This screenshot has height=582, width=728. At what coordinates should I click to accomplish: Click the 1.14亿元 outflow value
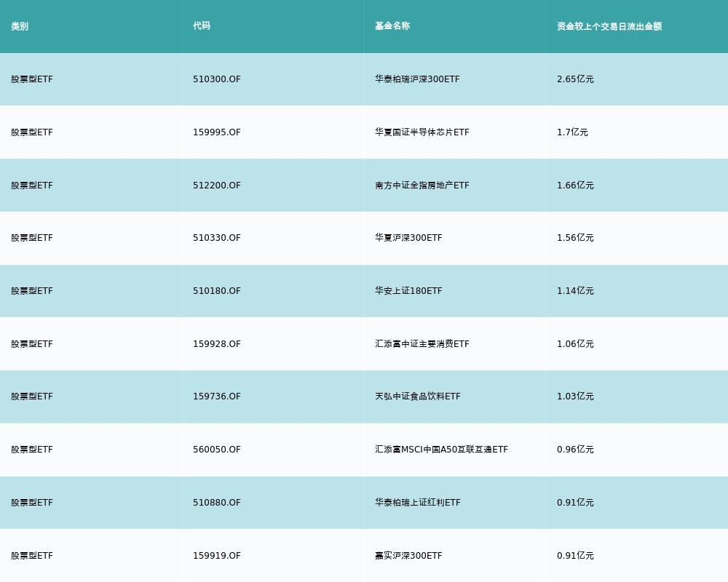click(575, 291)
